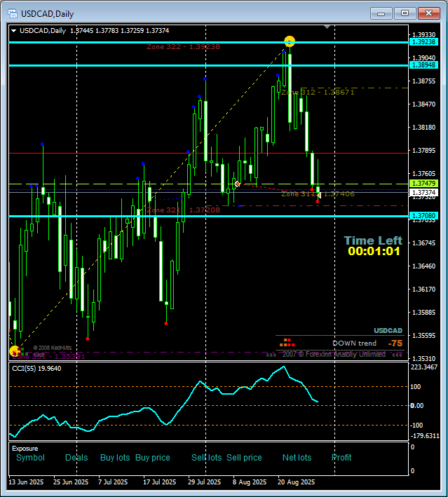The height and width of the screenshot is (497, 448).
Task: Click the Zone 322 - 1.39238 label
Action: point(183,46)
